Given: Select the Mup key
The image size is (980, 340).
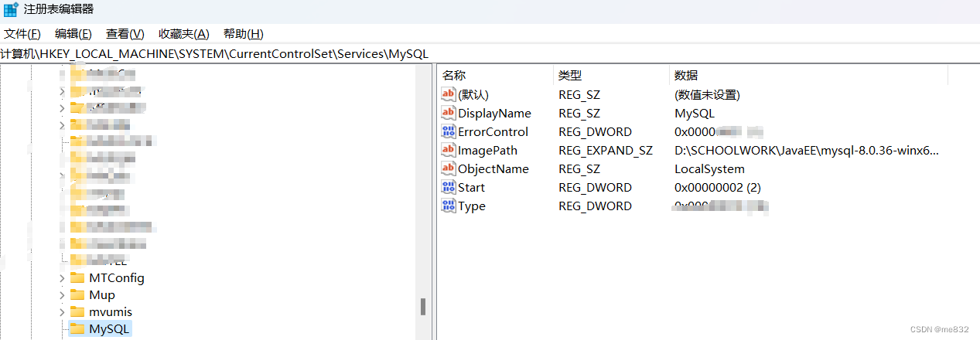Looking at the screenshot, I should point(102,294).
